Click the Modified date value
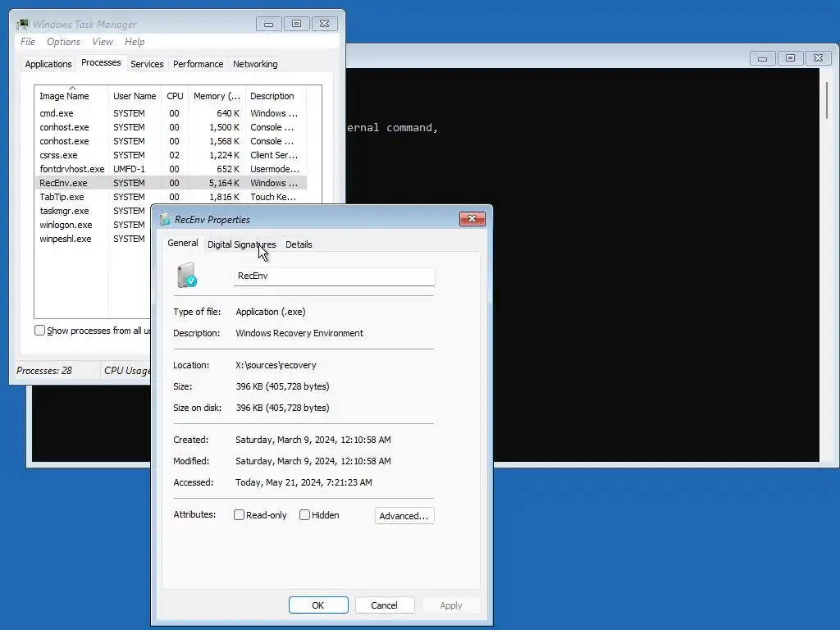840x630 pixels. pyautogui.click(x=313, y=461)
